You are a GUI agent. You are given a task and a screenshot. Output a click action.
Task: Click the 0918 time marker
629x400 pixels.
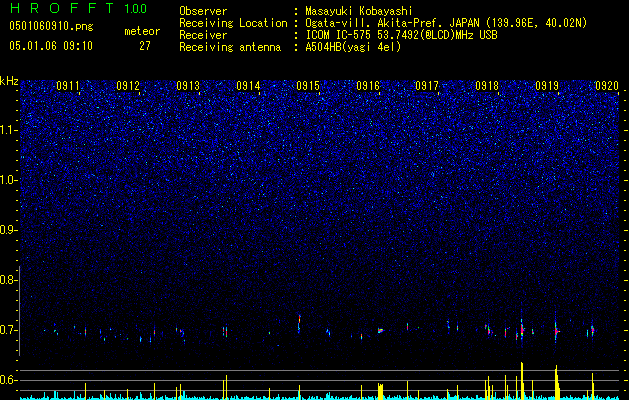[487, 86]
